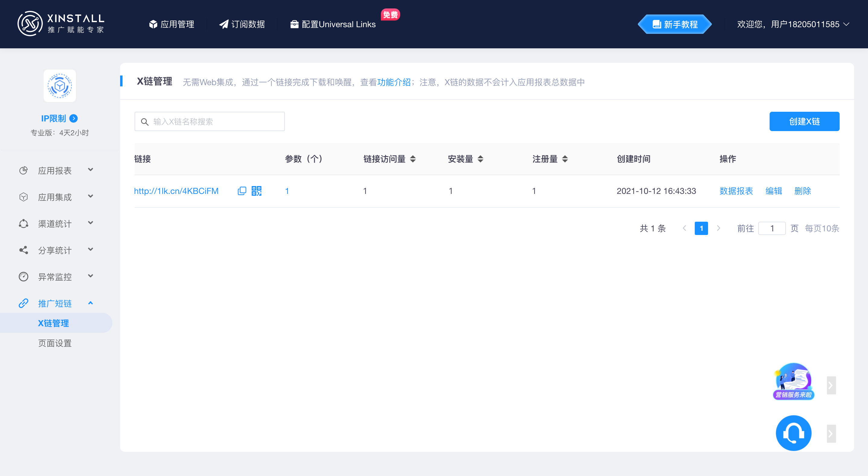Click the X链管理 page title
Viewport: 868px width, 476px height.
154,81
